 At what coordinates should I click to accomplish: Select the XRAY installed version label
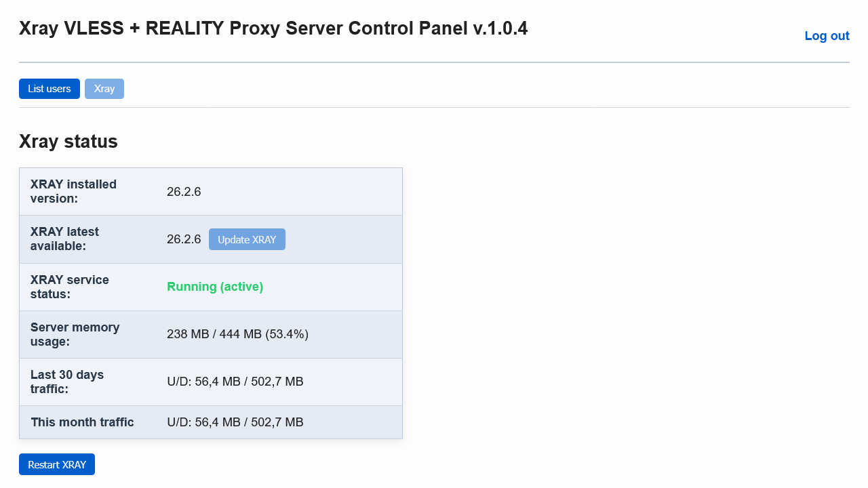pos(73,191)
